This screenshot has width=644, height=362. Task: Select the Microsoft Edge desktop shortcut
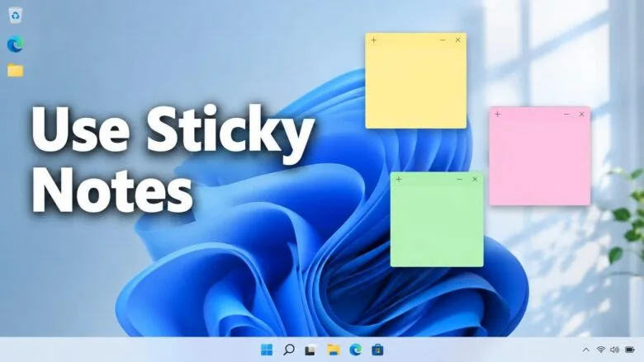pos(16,45)
